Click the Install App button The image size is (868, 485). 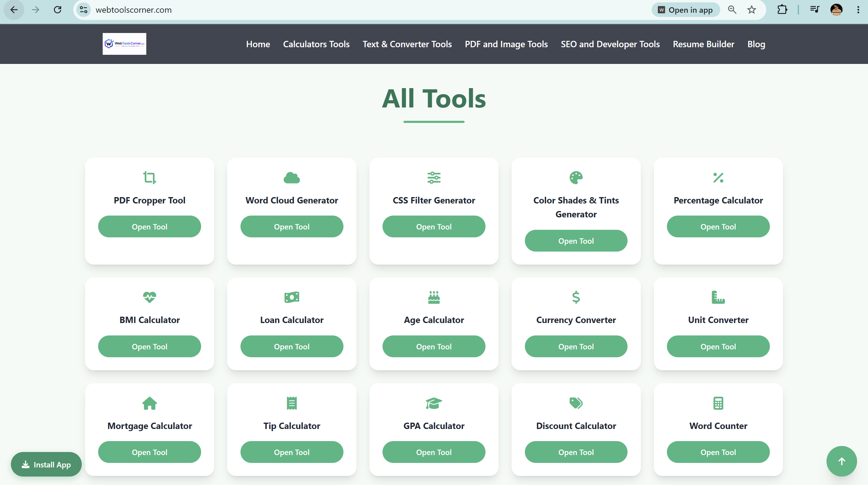(46, 464)
